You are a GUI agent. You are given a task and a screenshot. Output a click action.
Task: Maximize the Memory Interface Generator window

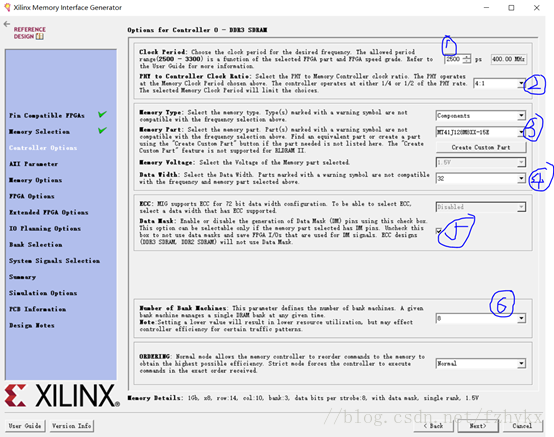[x=511, y=7]
